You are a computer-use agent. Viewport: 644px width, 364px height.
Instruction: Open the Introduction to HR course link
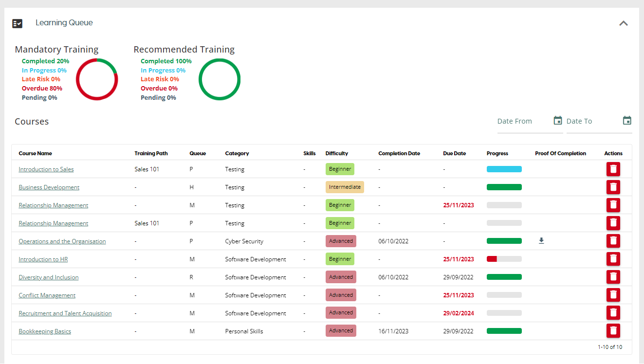(x=43, y=259)
